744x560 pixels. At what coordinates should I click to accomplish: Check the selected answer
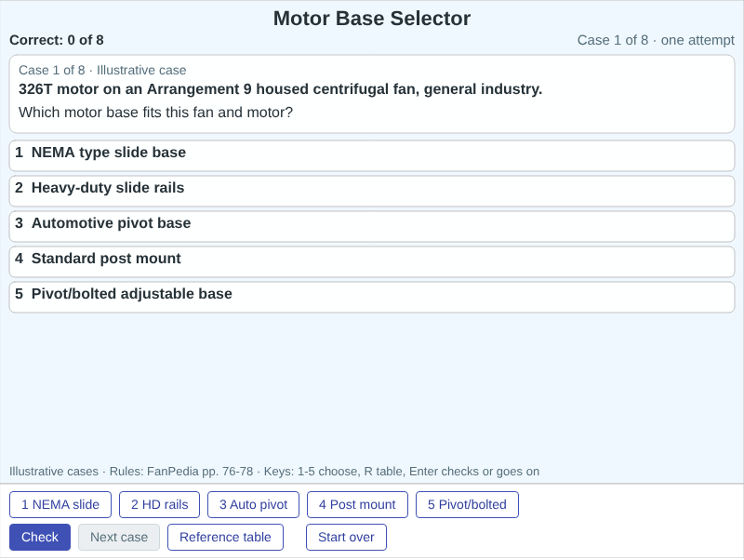[40, 538]
